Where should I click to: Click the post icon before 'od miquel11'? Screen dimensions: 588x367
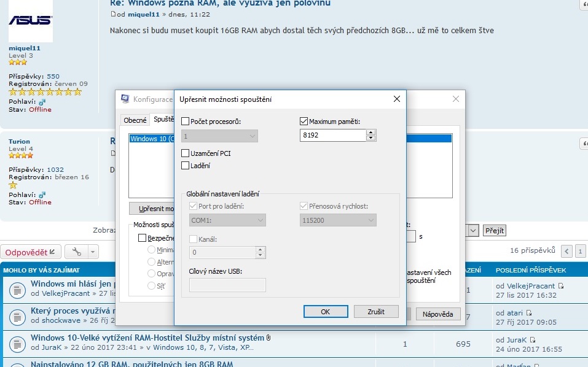(113, 14)
